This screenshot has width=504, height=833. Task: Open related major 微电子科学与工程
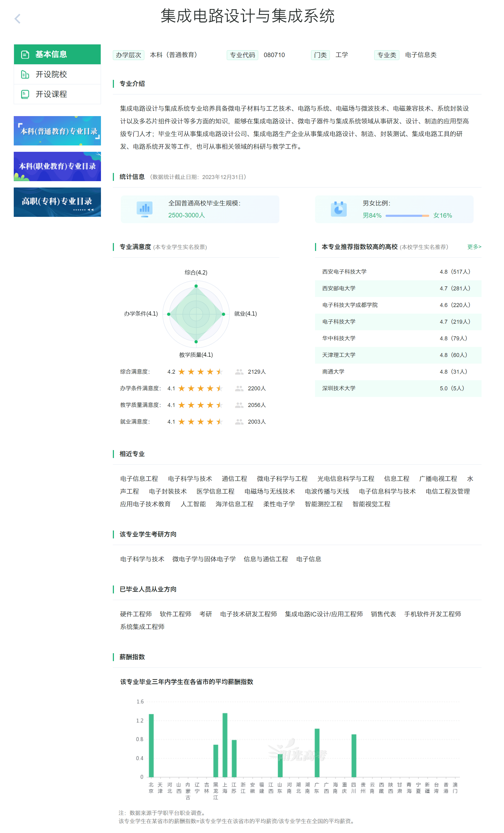[282, 479]
